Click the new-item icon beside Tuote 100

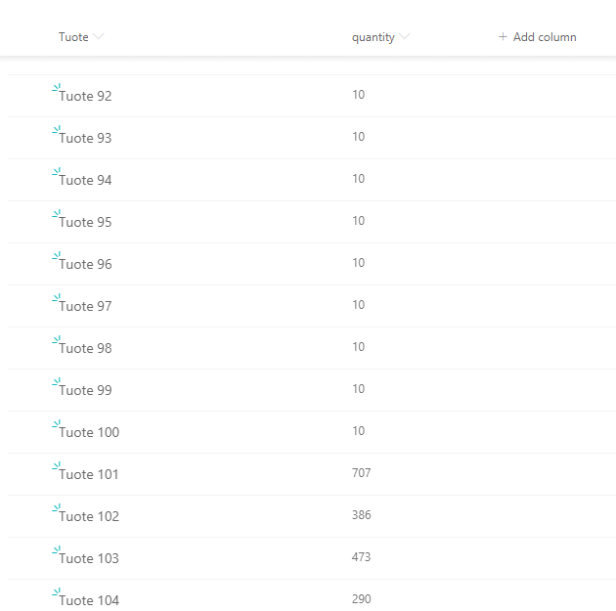pos(56,426)
